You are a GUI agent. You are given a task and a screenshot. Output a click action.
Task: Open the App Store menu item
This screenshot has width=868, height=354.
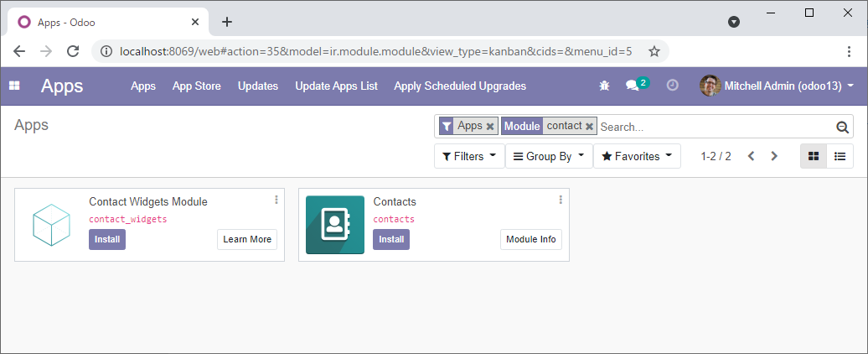tap(197, 86)
